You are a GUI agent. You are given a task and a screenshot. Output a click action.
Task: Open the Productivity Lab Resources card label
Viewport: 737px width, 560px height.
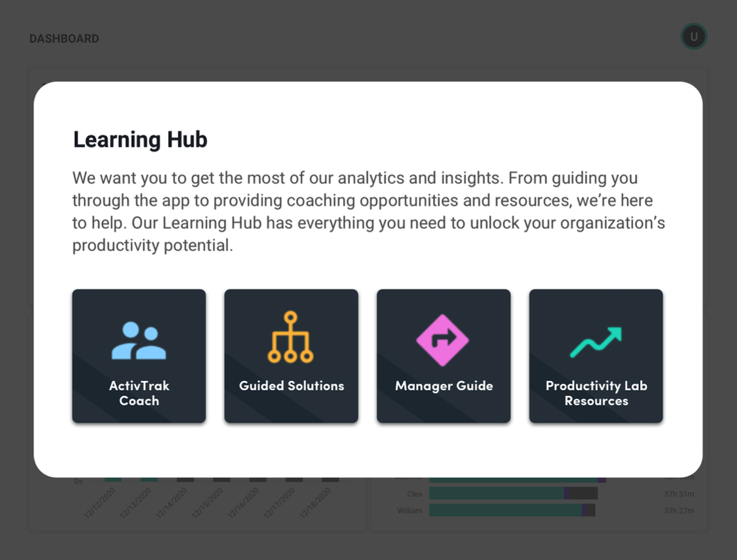597,393
